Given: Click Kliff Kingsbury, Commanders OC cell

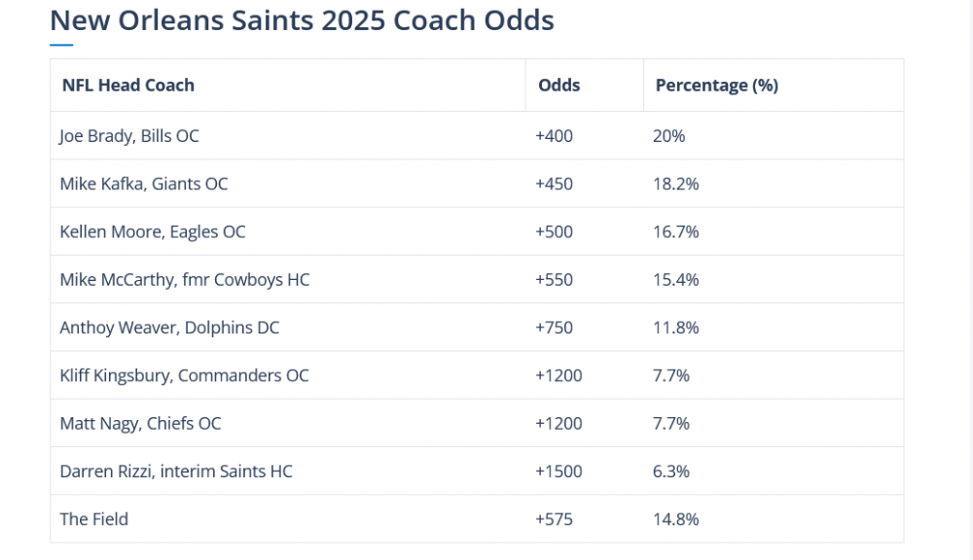Looking at the screenshot, I should click(x=184, y=375).
